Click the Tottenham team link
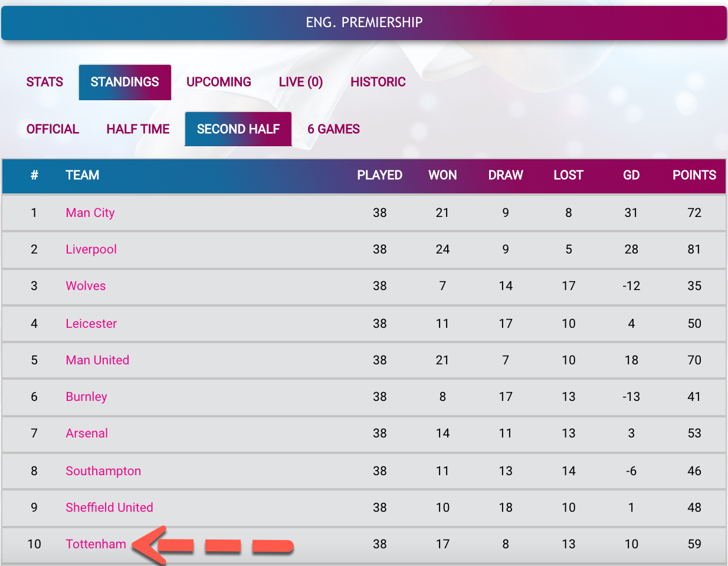728x566 pixels. [x=96, y=544]
